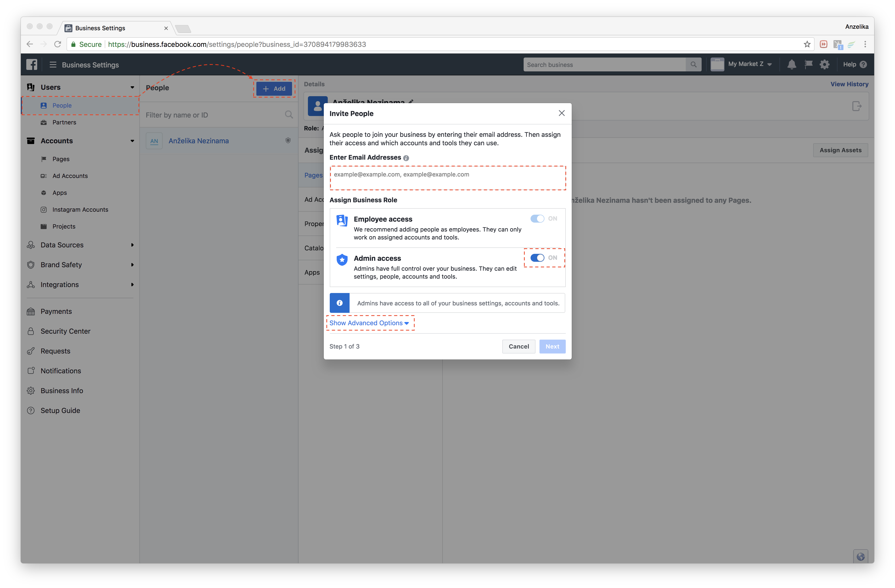Toggle the Admin access switch
The height and width of the screenshot is (588, 895).
[x=537, y=258]
